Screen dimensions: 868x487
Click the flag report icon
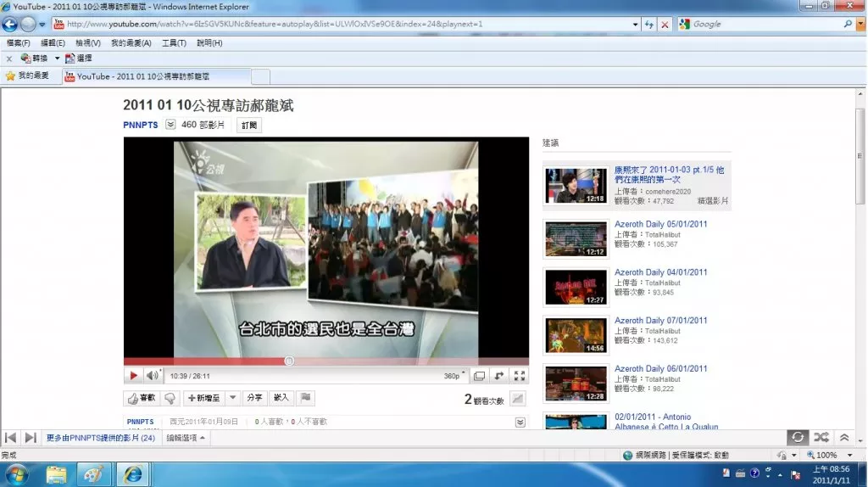(305, 398)
